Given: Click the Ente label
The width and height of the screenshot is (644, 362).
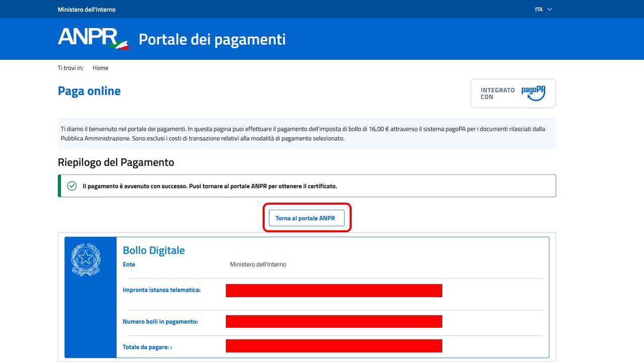Looking at the screenshot, I should [x=129, y=264].
